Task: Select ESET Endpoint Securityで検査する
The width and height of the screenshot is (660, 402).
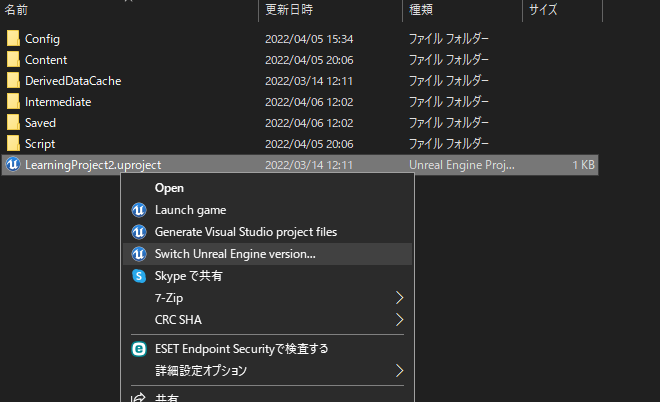Action: click(x=267, y=349)
